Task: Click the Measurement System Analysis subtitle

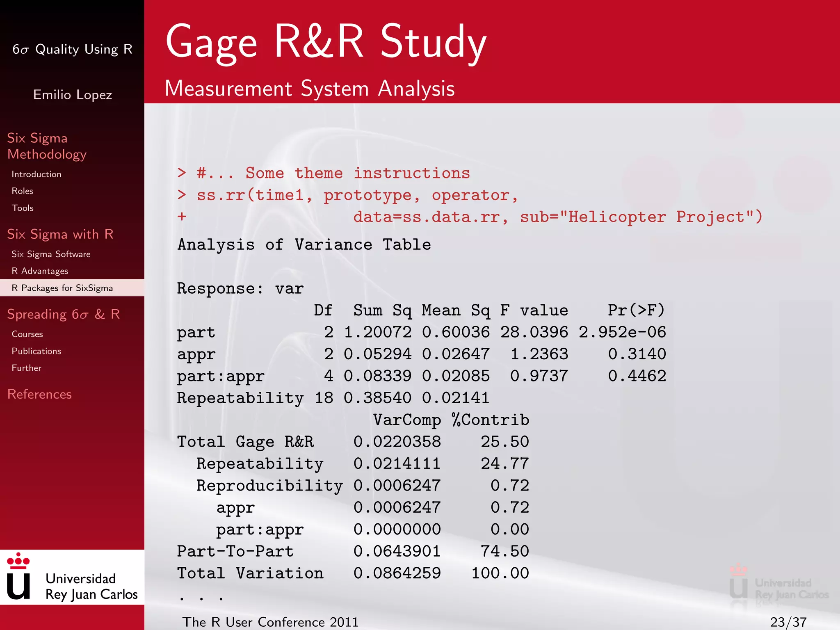Action: pos(310,89)
